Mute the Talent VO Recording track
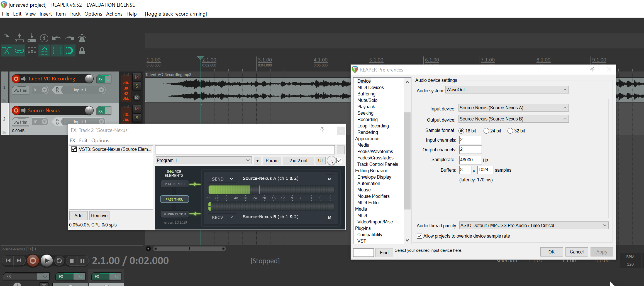The width and height of the screenshot is (644, 286). [x=136, y=77]
